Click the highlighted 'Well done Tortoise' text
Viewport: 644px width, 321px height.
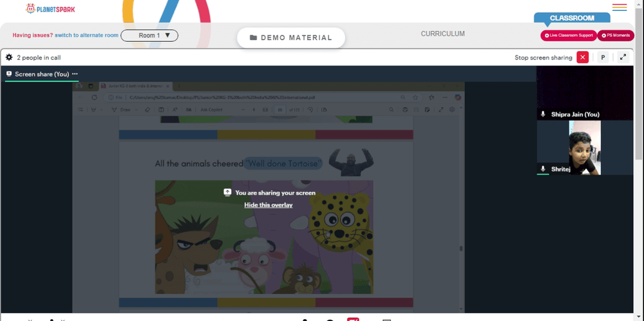click(x=283, y=164)
